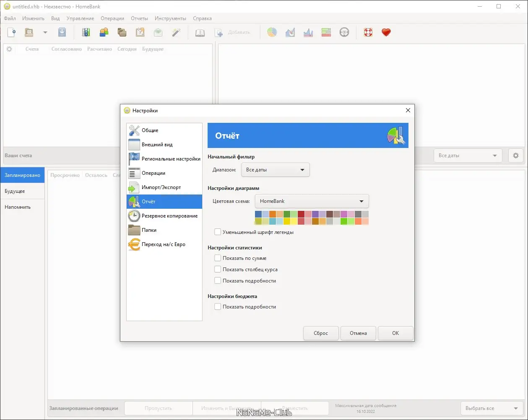Select Общие settings page
Image resolution: width=528 pixels, height=420 pixels.
point(164,130)
